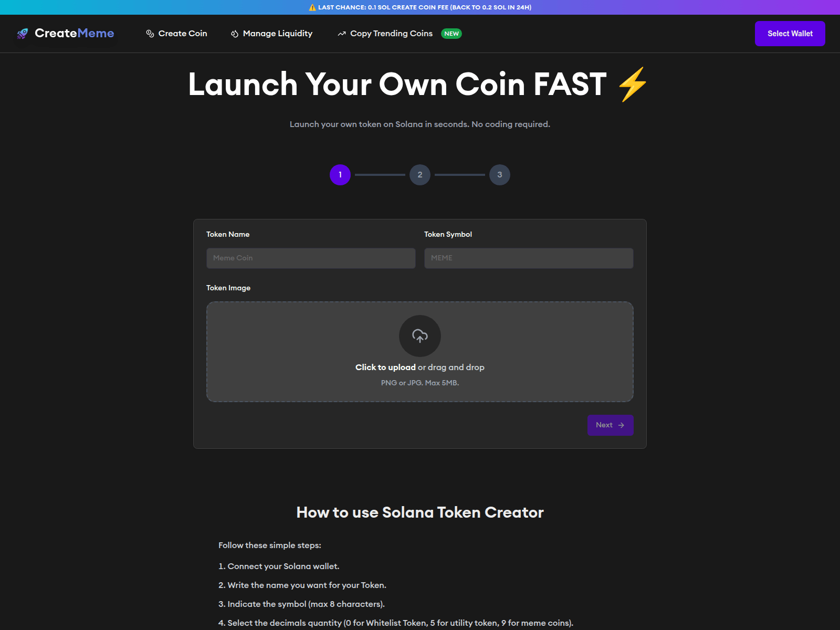
Task: Click the CreateMeme rocket logo icon
Action: point(23,34)
